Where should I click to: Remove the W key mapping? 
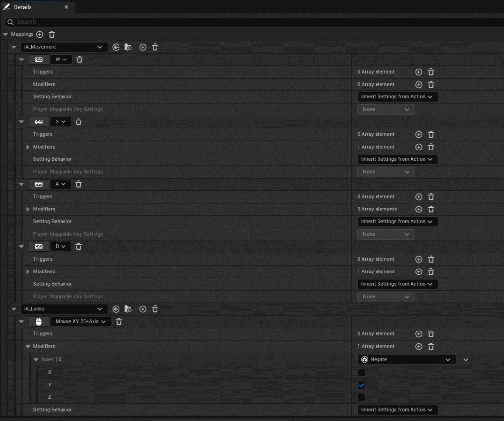pos(79,60)
